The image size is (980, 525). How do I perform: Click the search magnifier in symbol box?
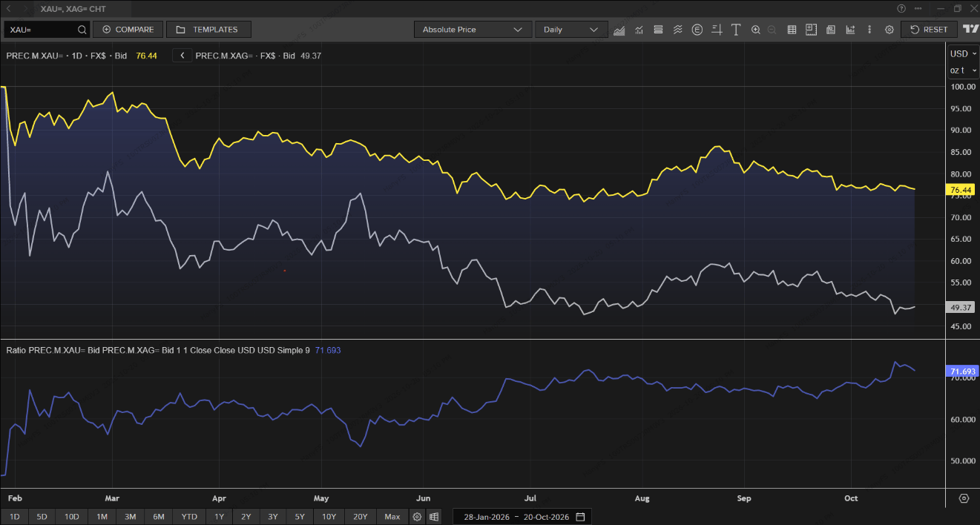tap(82, 30)
